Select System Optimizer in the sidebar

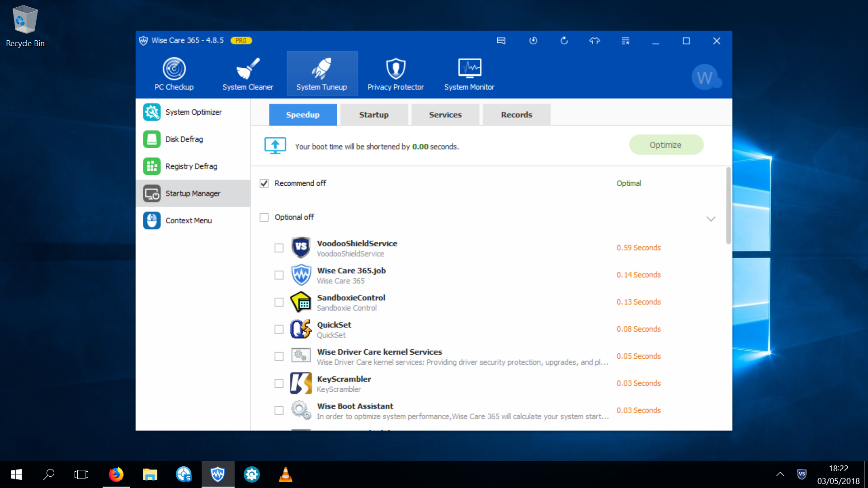click(193, 112)
